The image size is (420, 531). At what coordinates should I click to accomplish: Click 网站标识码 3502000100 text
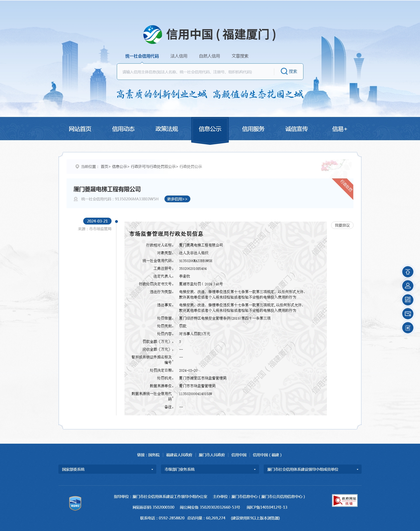[153, 507]
